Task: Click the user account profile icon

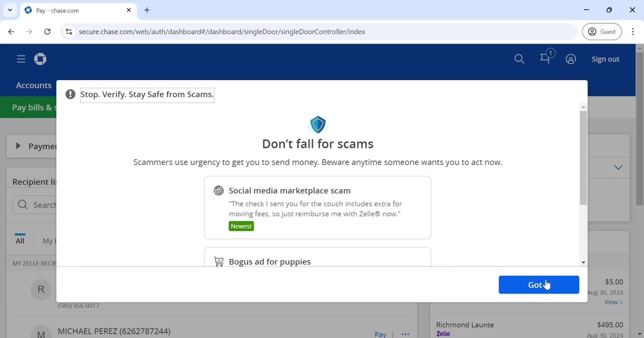Action: (x=571, y=59)
